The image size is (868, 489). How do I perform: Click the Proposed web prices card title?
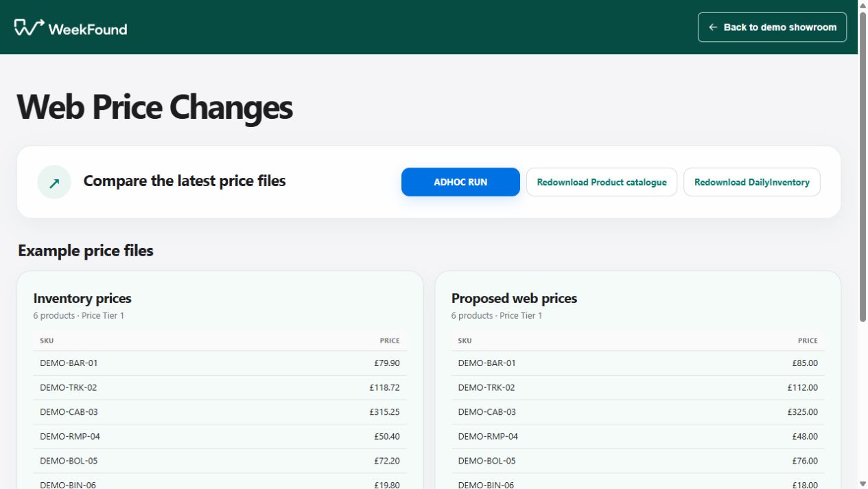[x=514, y=298]
